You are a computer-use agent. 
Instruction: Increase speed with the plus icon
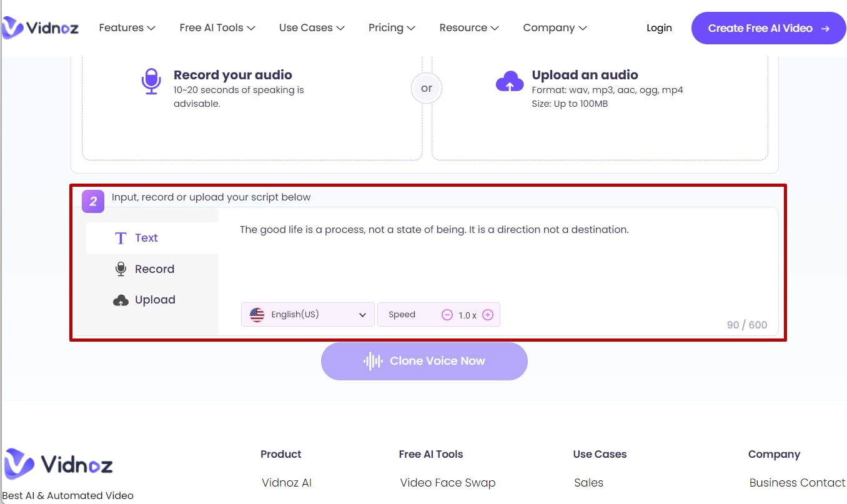(x=488, y=315)
